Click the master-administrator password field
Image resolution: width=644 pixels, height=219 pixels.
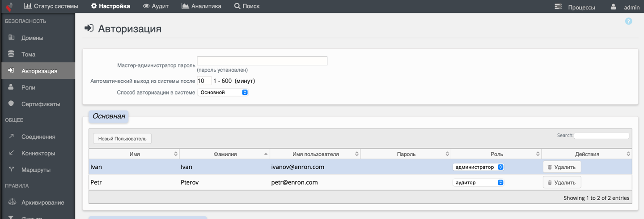coord(262,61)
